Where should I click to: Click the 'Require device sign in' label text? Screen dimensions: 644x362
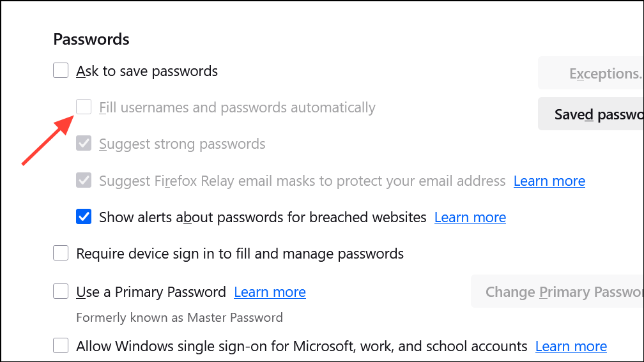[240, 253]
